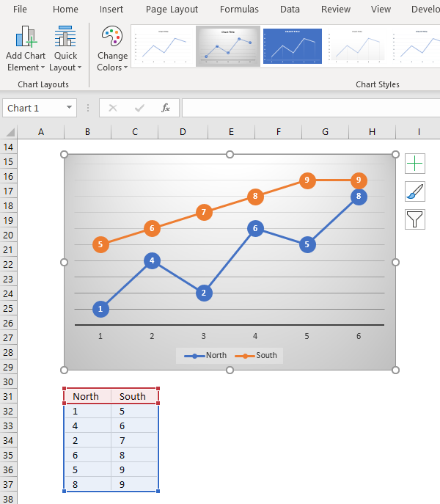Select the gray gradient chart style thumbnail

pos(228,46)
